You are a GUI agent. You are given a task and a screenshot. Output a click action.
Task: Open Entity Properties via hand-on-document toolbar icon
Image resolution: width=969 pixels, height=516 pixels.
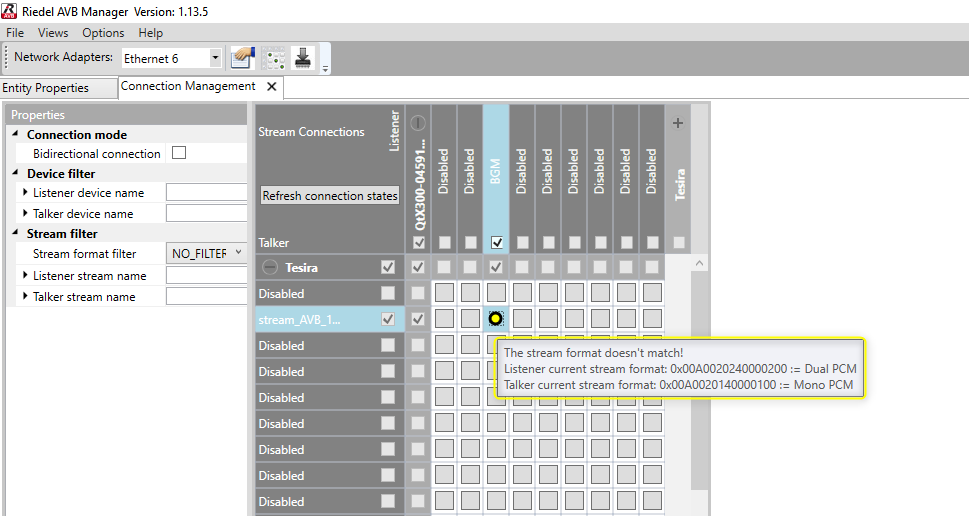click(243, 58)
